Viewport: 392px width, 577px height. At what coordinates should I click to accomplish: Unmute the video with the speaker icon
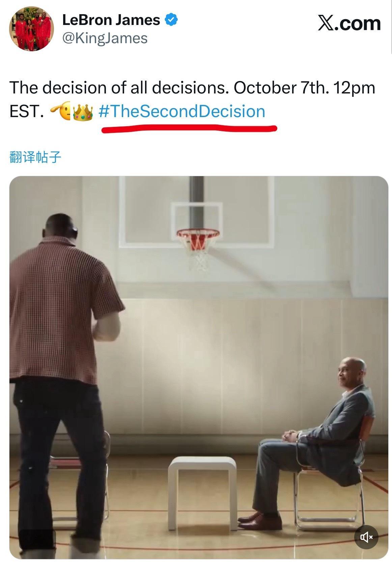point(366,537)
